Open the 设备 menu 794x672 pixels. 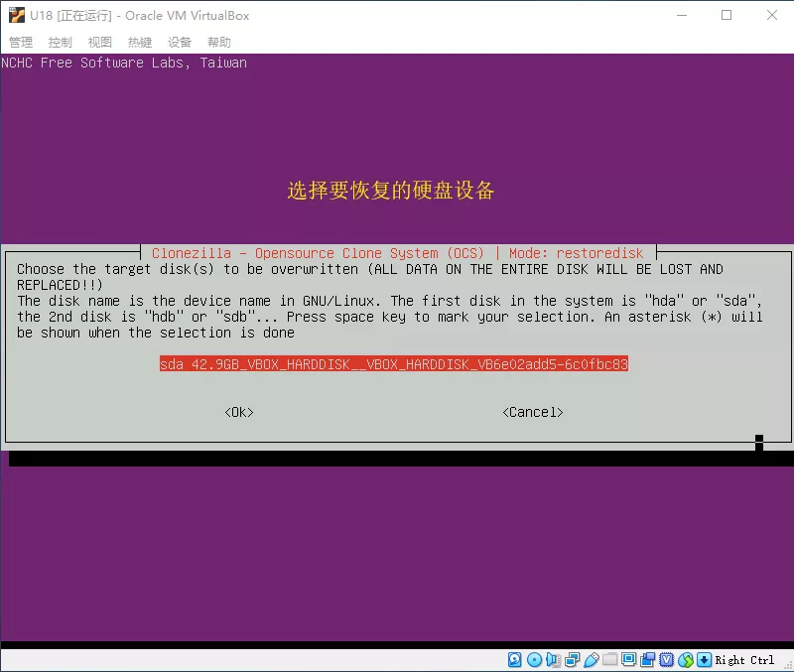click(180, 42)
